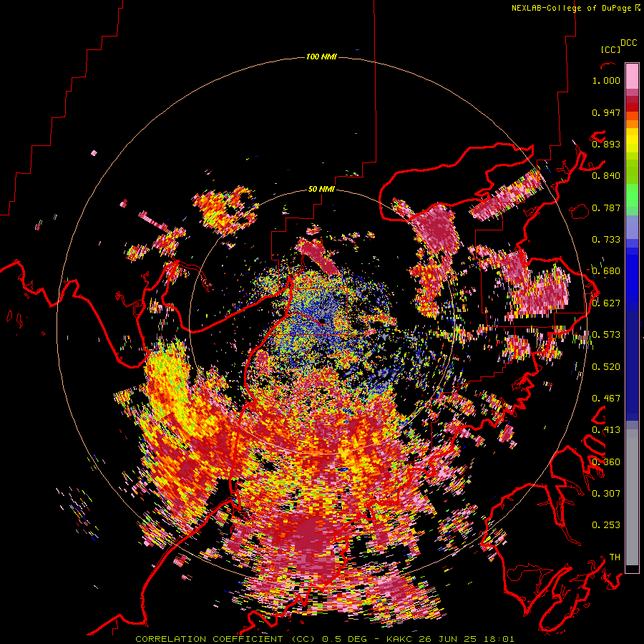Click the 1.000 color scale value
This screenshot has width=644, height=644.
pos(606,80)
